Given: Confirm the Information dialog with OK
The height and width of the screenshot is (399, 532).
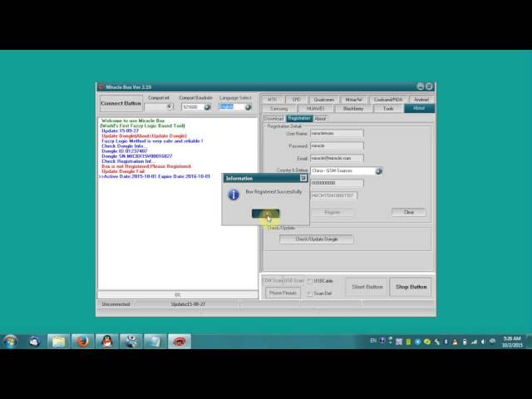Looking at the screenshot, I should pyautogui.click(x=265, y=214).
